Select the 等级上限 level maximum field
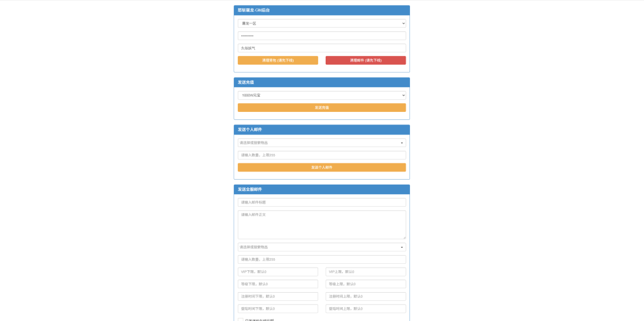 coord(365,284)
